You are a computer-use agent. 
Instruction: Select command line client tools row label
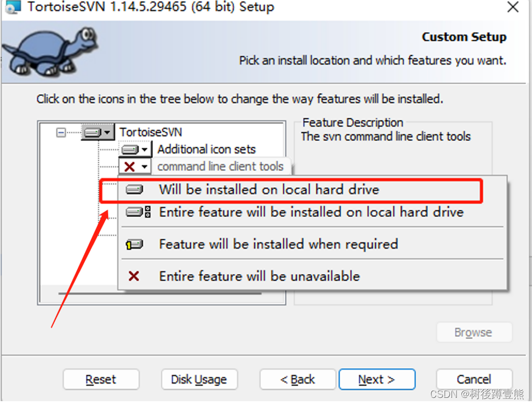point(220,167)
